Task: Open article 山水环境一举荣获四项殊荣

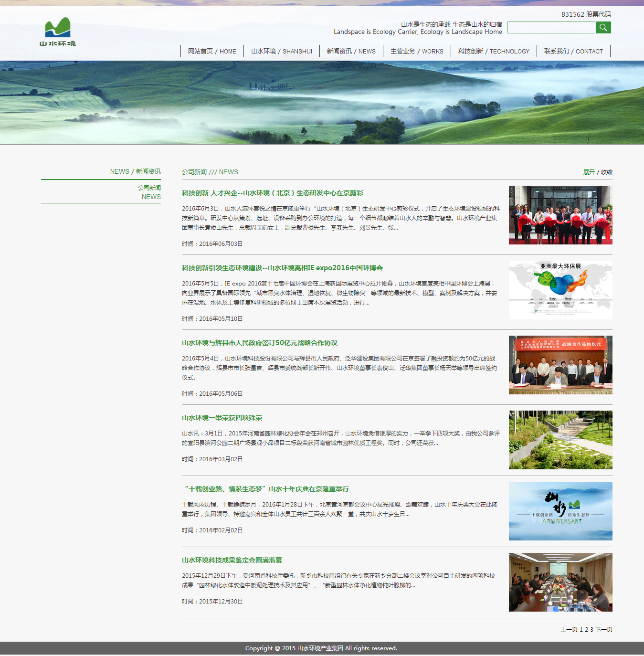Action: pos(222,418)
